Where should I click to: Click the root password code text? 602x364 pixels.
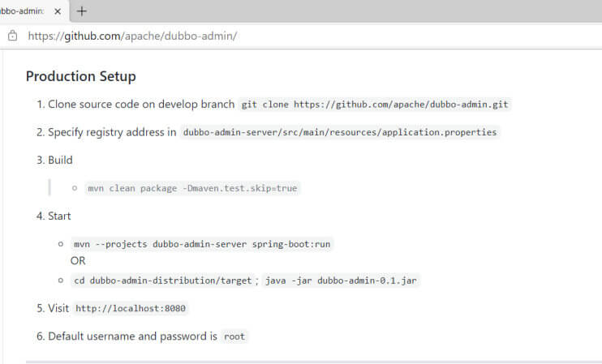click(234, 336)
